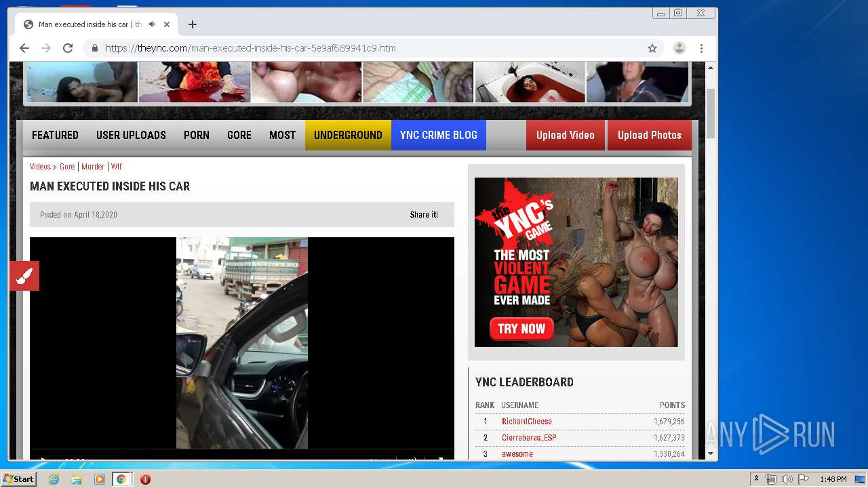
Task: Click the TRY NOW ad button
Action: (521, 329)
